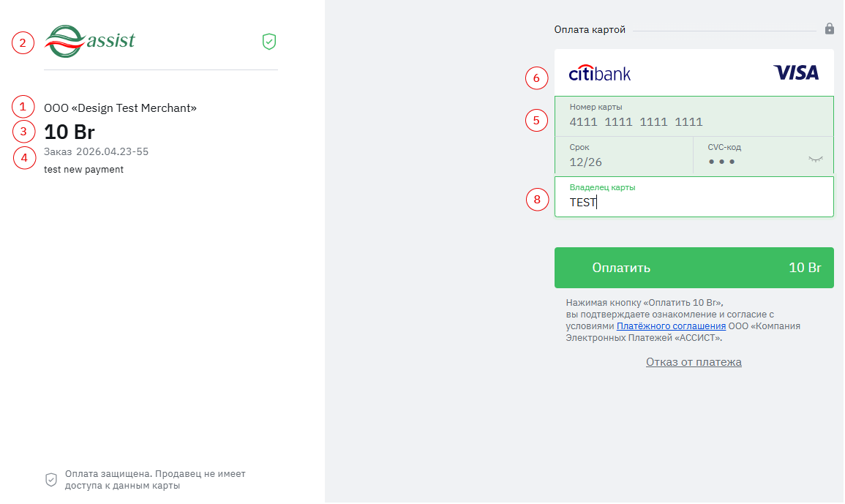This screenshot has height=504, width=845.
Task: Click the green Оплатить button
Action: pyautogui.click(x=694, y=268)
